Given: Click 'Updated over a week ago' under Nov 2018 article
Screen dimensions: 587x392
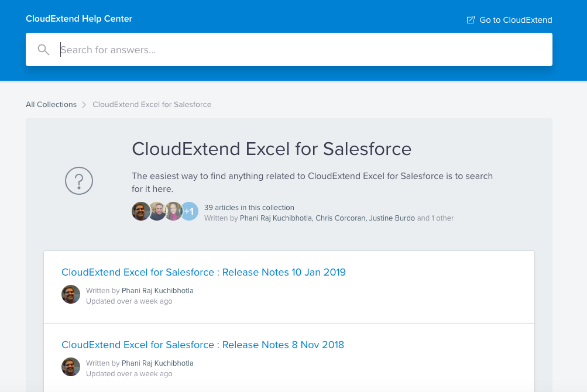Looking at the screenshot, I should tap(129, 374).
